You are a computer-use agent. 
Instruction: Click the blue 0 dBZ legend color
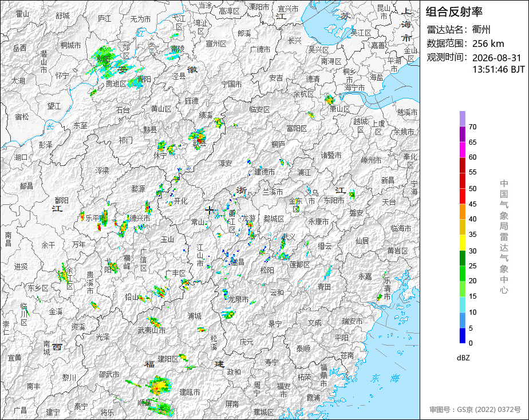pos(462,336)
